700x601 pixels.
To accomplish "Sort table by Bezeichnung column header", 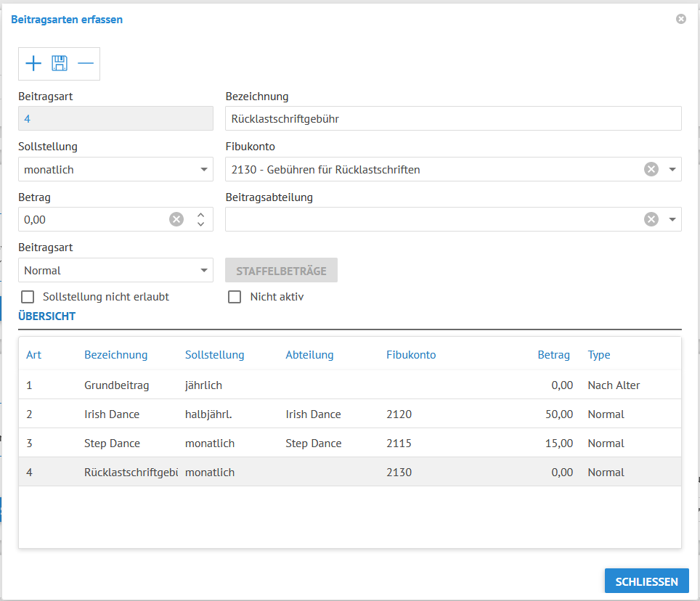I will [x=115, y=355].
